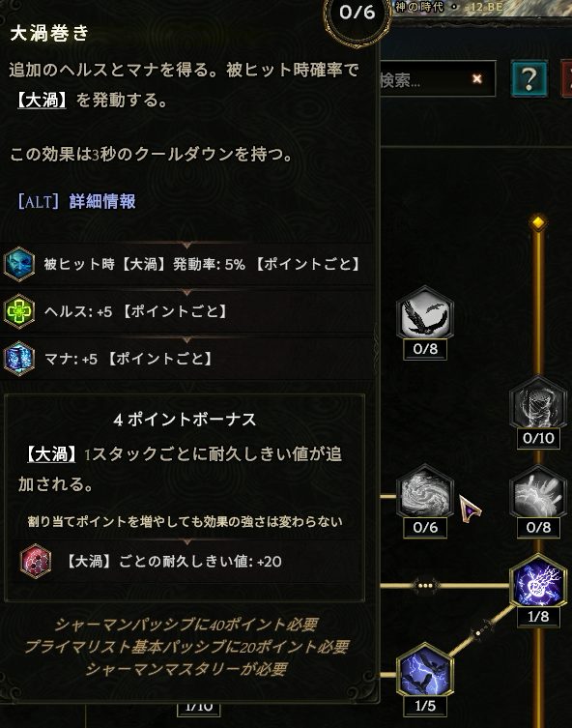
Task: Click the blue face maelstrom proc chance icon
Action: 19,264
